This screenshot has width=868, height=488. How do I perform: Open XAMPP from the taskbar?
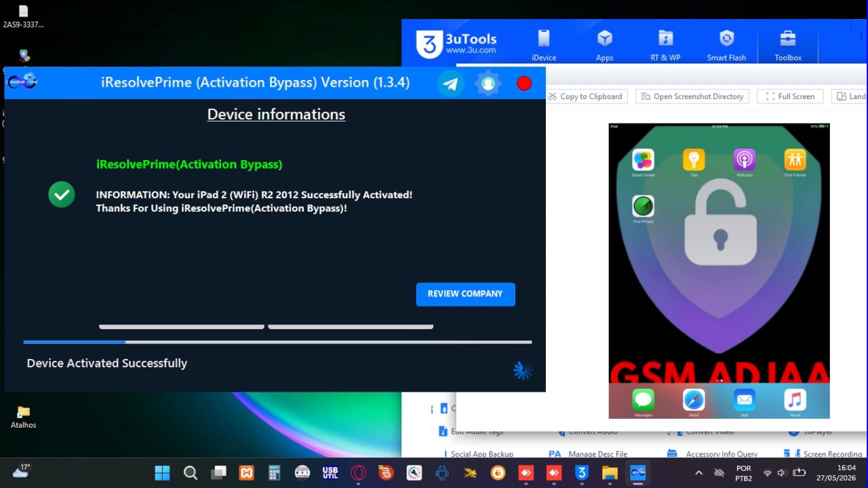pyautogui.click(x=247, y=472)
